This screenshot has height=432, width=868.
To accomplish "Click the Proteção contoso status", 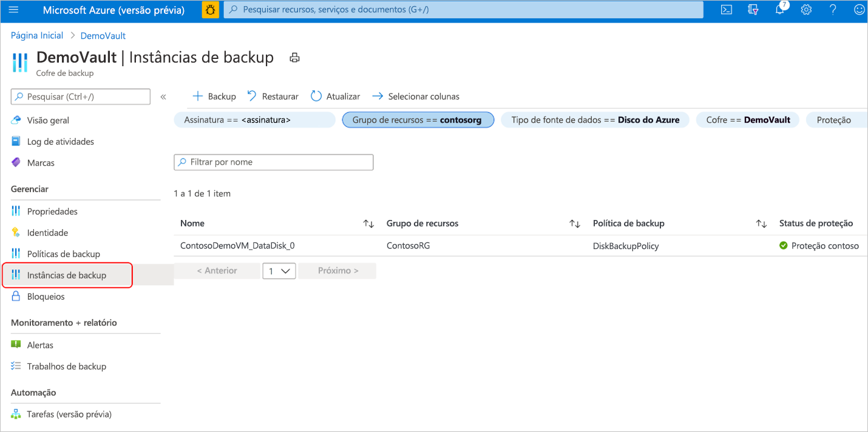I will pyautogui.click(x=819, y=246).
